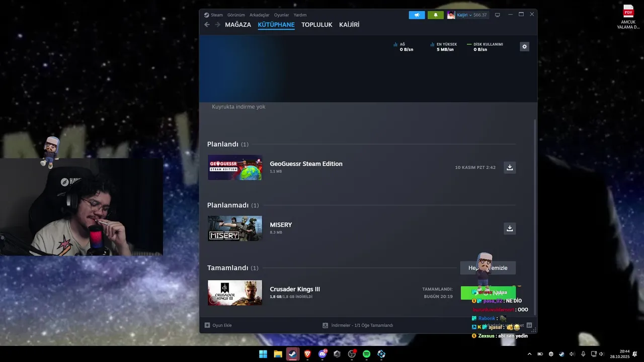This screenshot has width=644, height=362.
Task: Open Spotify from the taskbar
Action: 366,354
